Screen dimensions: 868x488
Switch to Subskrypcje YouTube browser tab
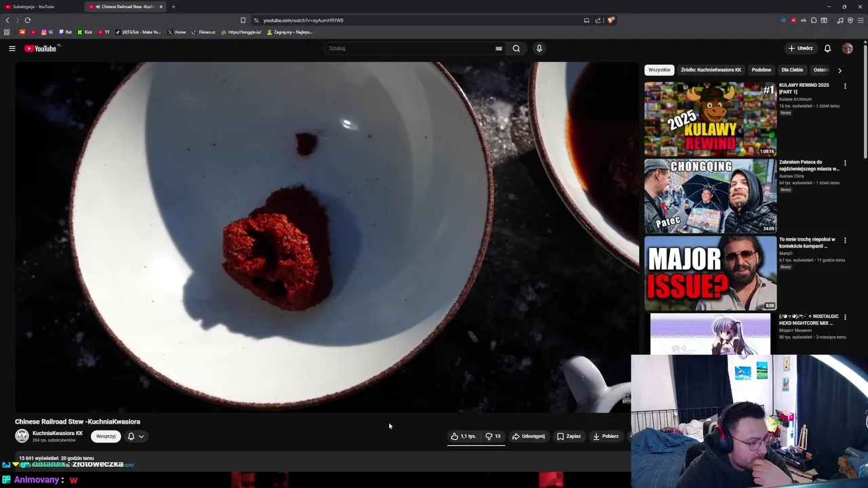point(41,7)
